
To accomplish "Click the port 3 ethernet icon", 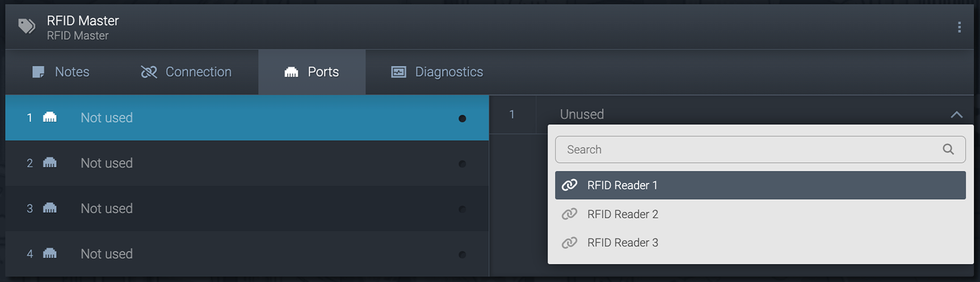I will pyautogui.click(x=50, y=208).
